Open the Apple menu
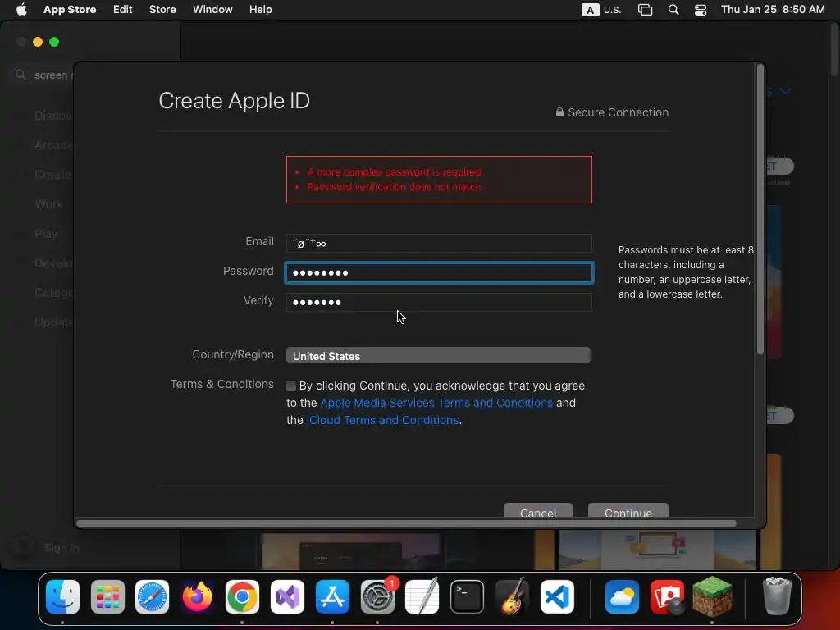This screenshot has height=630, width=840. [x=21, y=10]
